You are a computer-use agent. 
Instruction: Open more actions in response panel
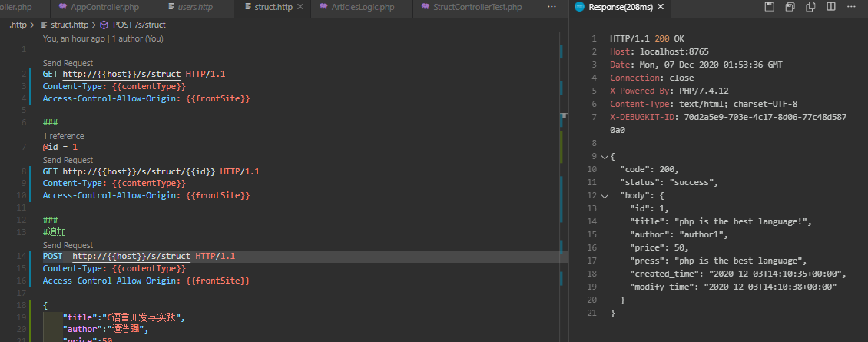[850, 8]
